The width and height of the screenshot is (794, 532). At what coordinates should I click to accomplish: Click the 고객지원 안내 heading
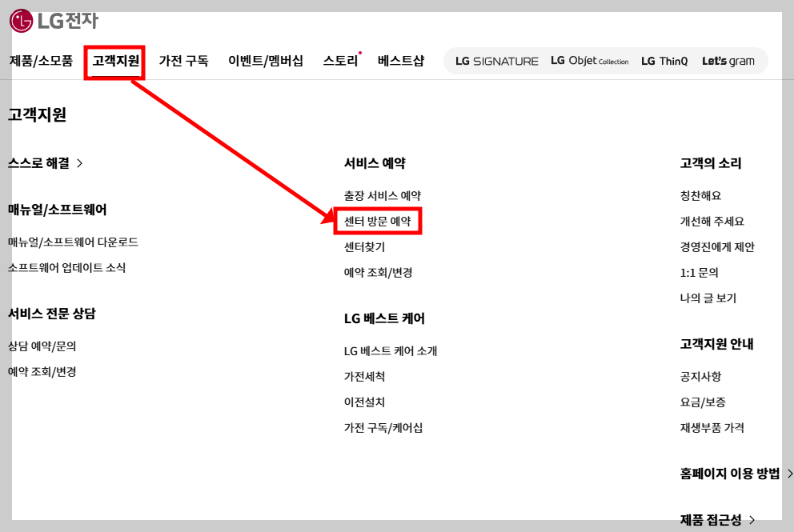716,344
